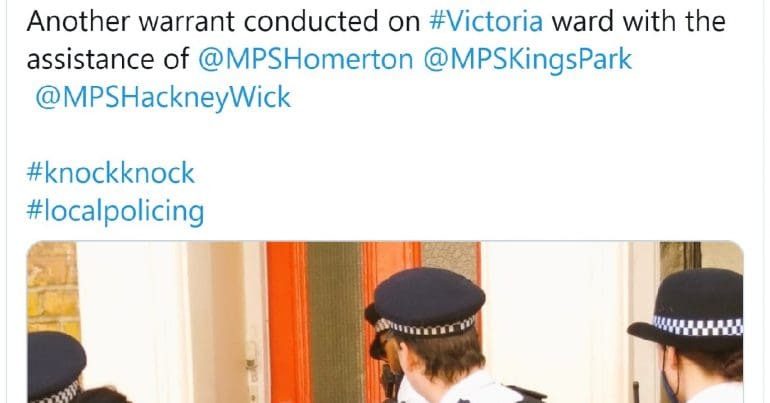This screenshot has height=403, width=770.
Task: Follow the #knockknock hashtag
Action: (x=110, y=173)
